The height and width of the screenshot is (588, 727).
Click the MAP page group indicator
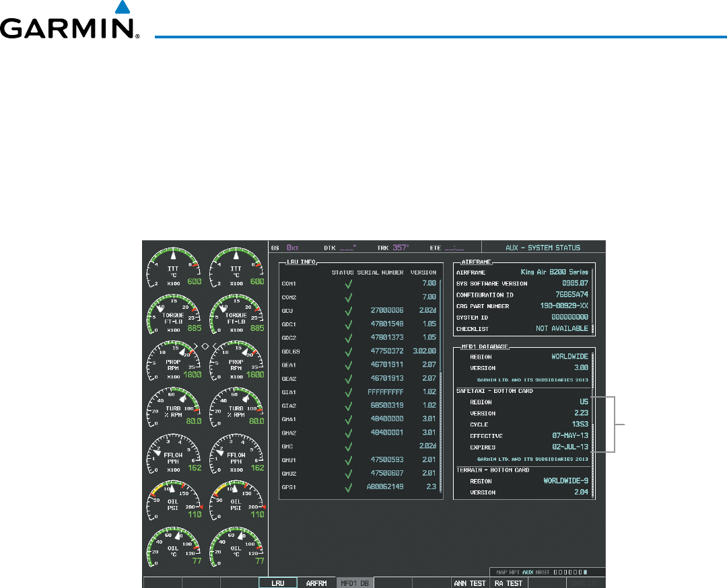(501, 573)
